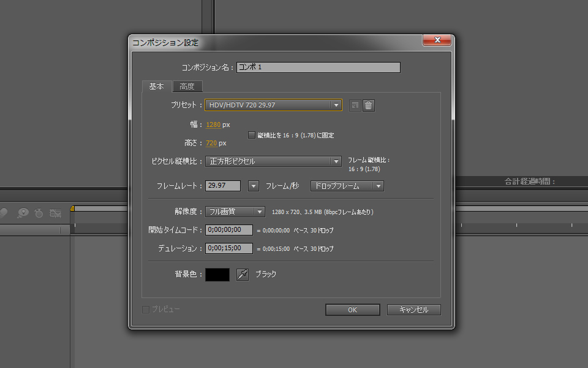The width and height of the screenshot is (588, 368).
Task: Switch to the 高度 tab
Action: [187, 86]
